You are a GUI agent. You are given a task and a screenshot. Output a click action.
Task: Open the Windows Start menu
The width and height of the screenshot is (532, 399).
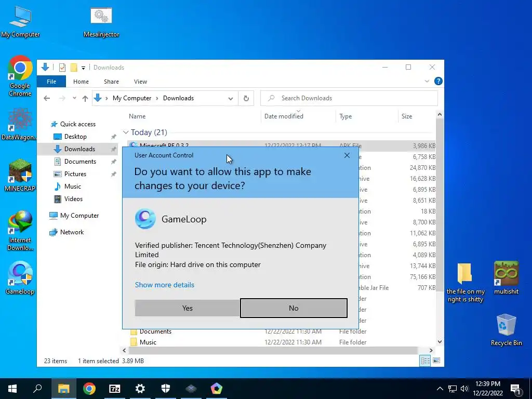coord(12,389)
